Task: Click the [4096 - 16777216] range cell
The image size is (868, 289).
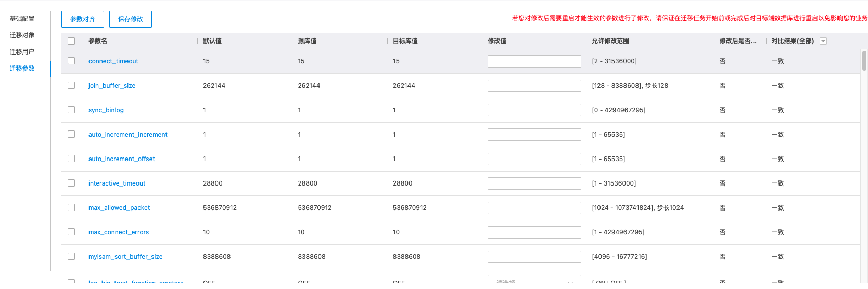Action: pyautogui.click(x=620, y=257)
